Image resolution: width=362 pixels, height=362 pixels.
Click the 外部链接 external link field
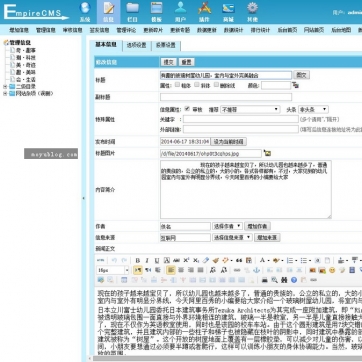point(241,129)
